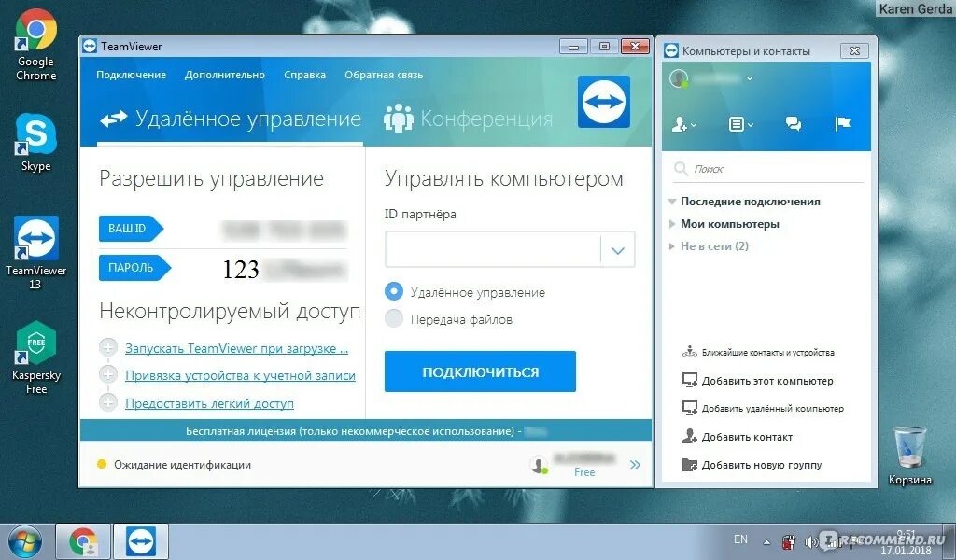Open Обратная связь menu
This screenshot has height=560, width=956.
click(x=384, y=75)
